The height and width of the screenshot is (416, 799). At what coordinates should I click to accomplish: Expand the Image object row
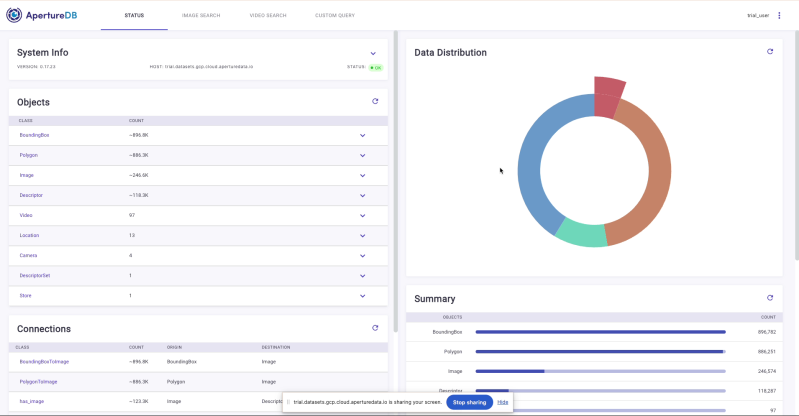[362, 175]
